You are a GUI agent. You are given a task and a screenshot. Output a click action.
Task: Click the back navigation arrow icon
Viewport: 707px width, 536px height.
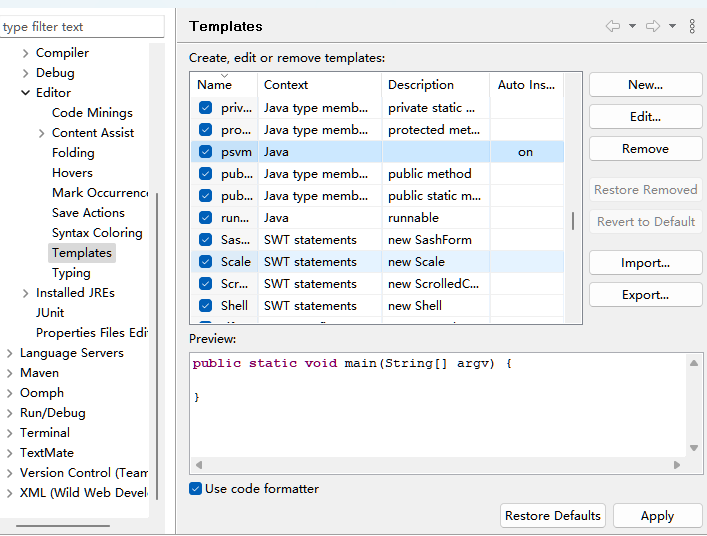[612, 26]
